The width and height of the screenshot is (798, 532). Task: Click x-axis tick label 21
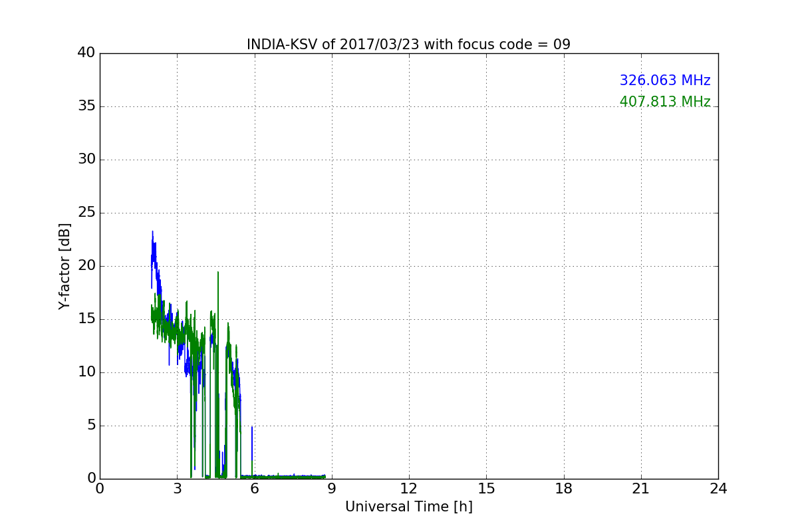click(x=641, y=489)
